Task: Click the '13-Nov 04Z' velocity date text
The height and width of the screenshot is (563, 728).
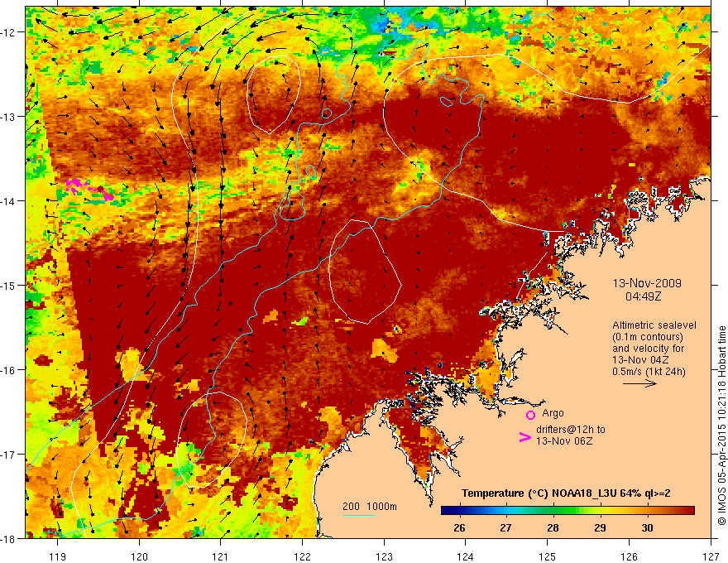Action: coord(639,360)
